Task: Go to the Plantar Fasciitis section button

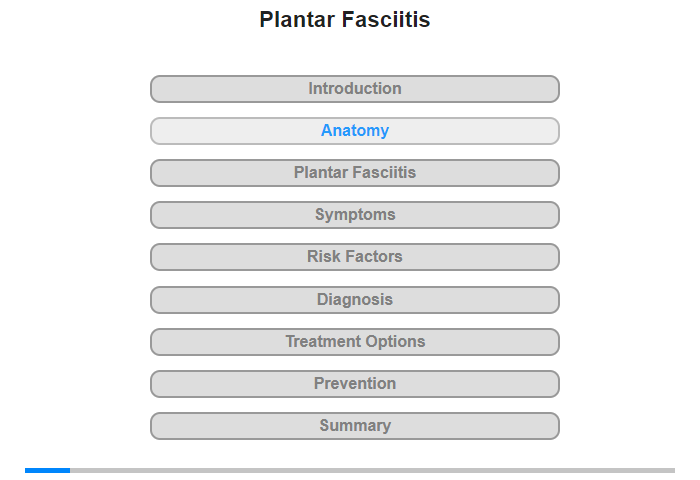Action: pyautogui.click(x=354, y=173)
